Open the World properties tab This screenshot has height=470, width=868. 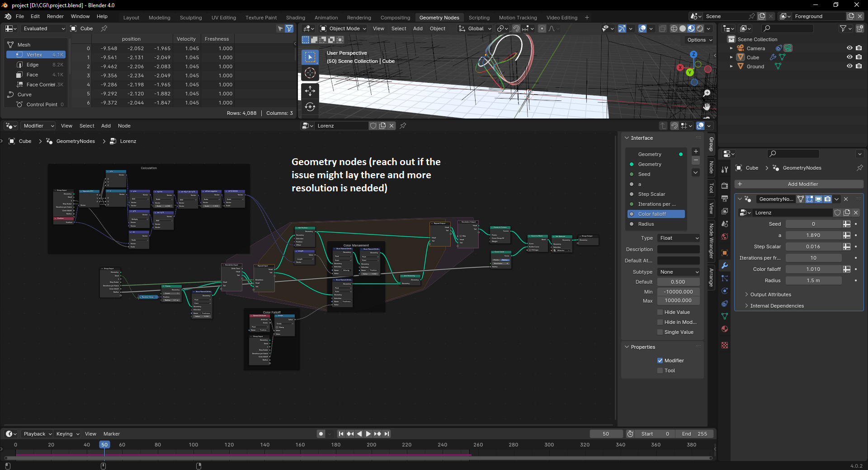pyautogui.click(x=725, y=237)
